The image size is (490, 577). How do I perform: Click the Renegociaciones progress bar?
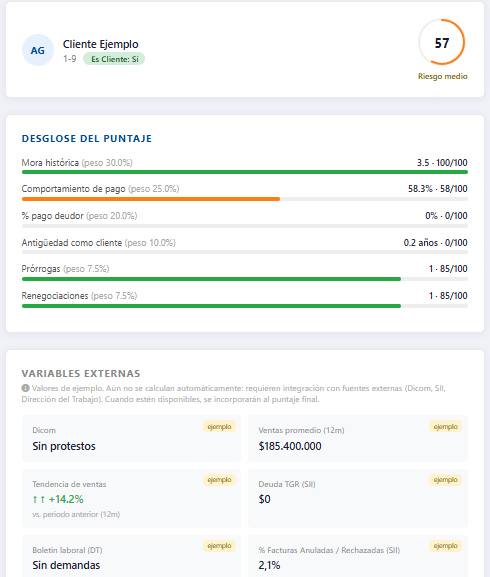tap(245, 306)
